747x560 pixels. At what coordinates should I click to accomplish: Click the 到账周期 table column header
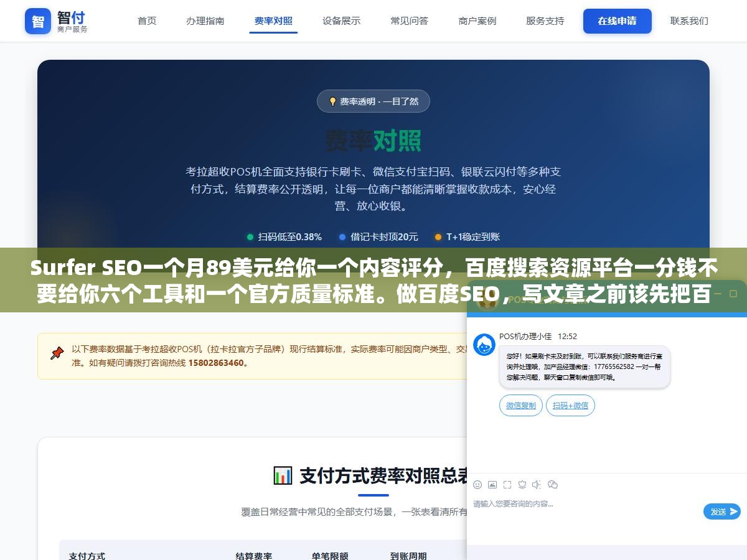[408, 556]
